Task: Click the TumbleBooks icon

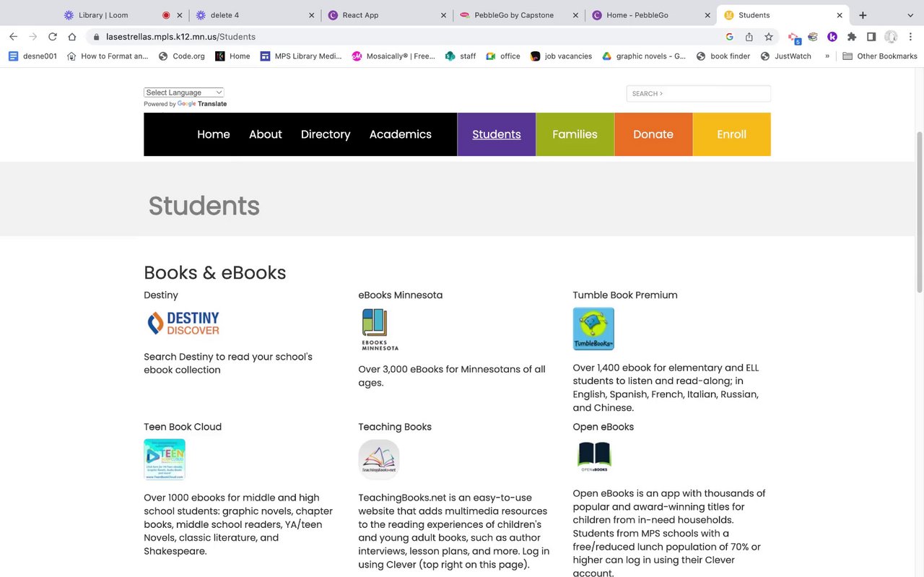Action: [x=593, y=329]
